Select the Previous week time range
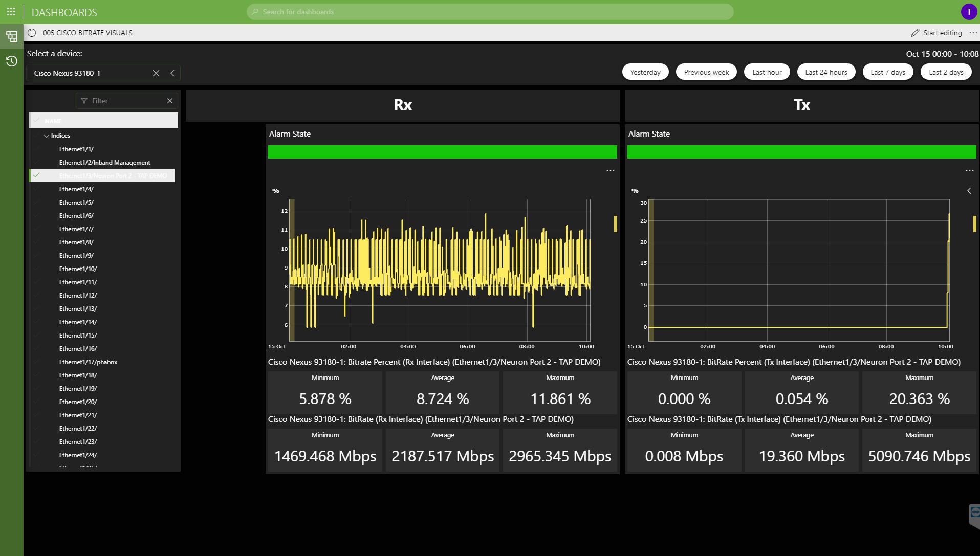The width and height of the screenshot is (980, 556). pos(706,72)
